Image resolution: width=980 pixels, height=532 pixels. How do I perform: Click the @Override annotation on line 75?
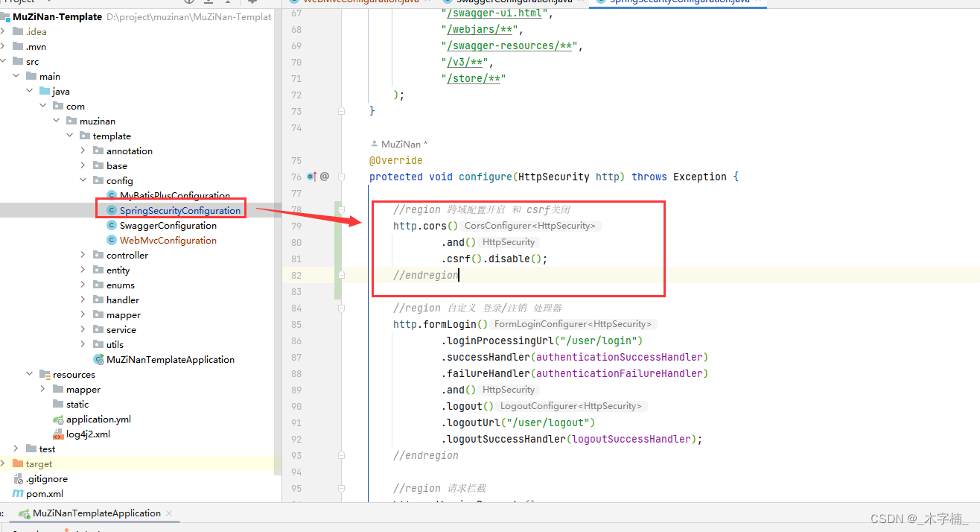coord(395,160)
